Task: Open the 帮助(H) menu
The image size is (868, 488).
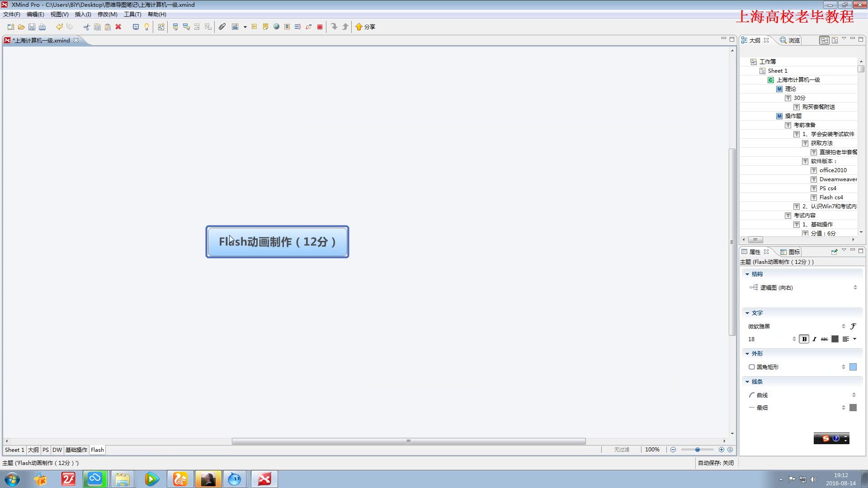Action: [x=157, y=14]
